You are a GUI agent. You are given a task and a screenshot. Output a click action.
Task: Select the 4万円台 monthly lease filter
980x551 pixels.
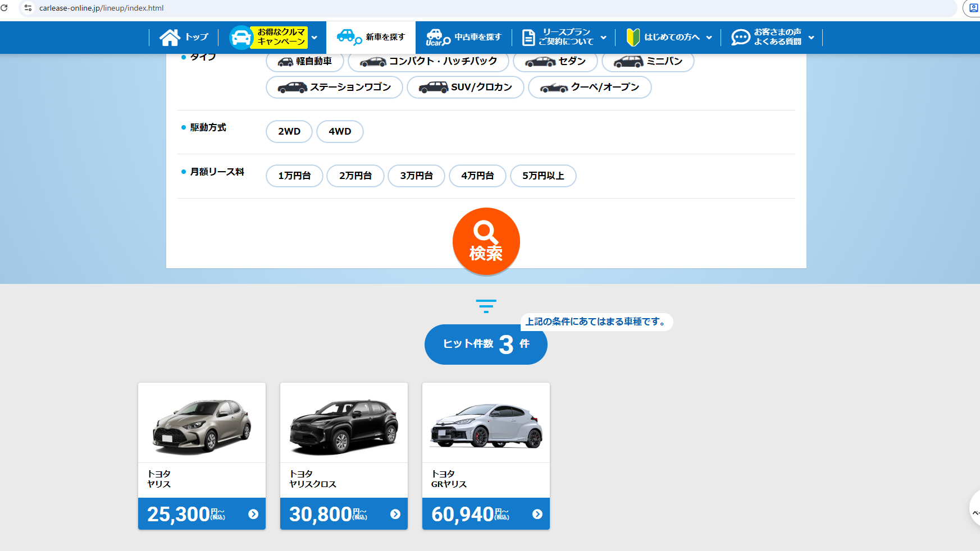point(477,176)
